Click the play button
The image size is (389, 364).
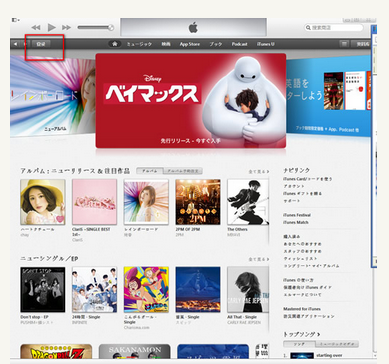(51, 27)
